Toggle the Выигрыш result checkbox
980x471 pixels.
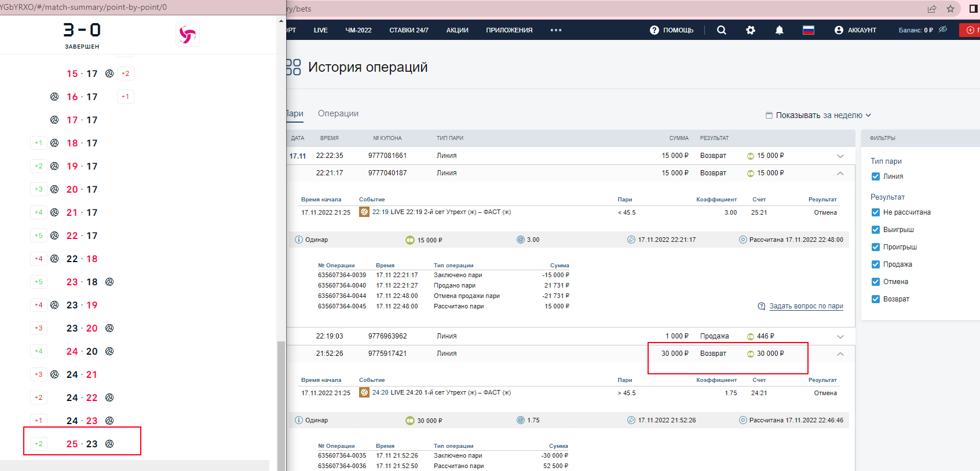(876, 230)
